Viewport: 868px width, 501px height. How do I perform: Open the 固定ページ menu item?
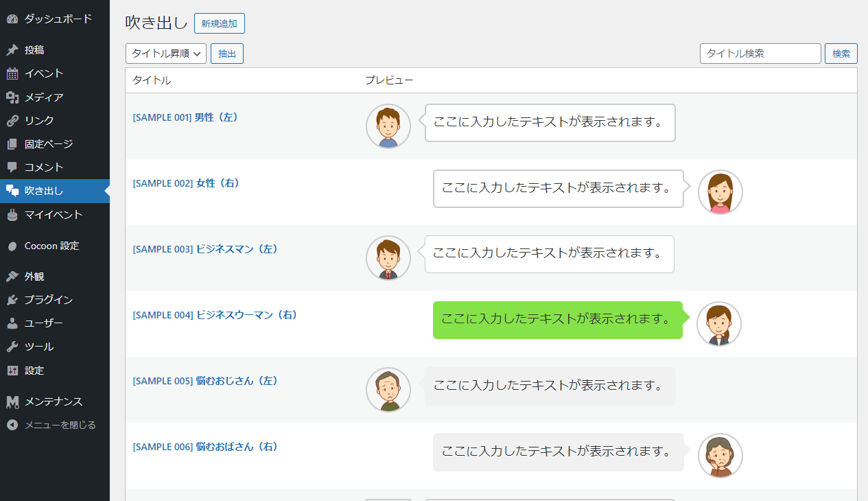point(48,144)
